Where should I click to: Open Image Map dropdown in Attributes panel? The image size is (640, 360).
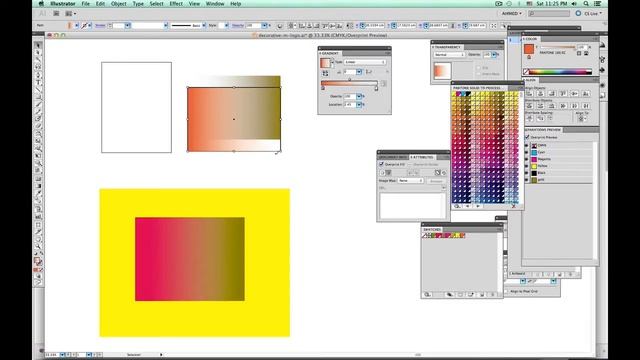pos(411,180)
